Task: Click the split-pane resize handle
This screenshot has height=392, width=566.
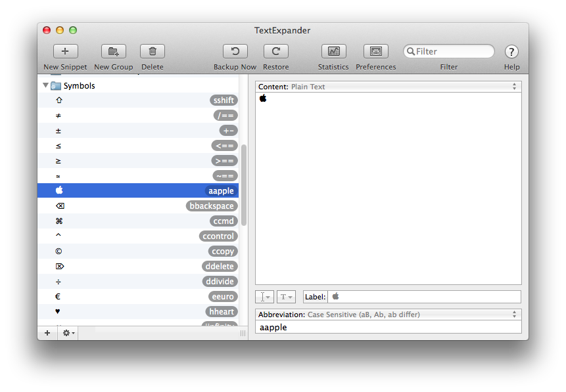Action: [x=243, y=333]
